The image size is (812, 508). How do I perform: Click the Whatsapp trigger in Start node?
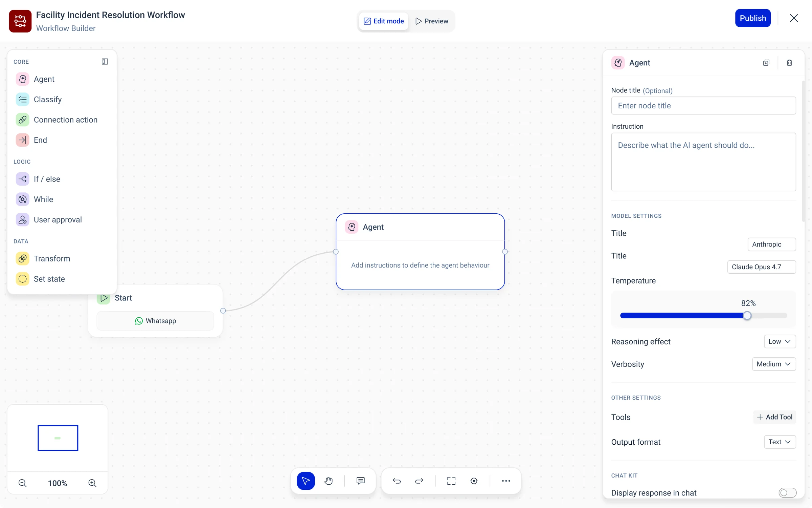pyautogui.click(x=155, y=321)
